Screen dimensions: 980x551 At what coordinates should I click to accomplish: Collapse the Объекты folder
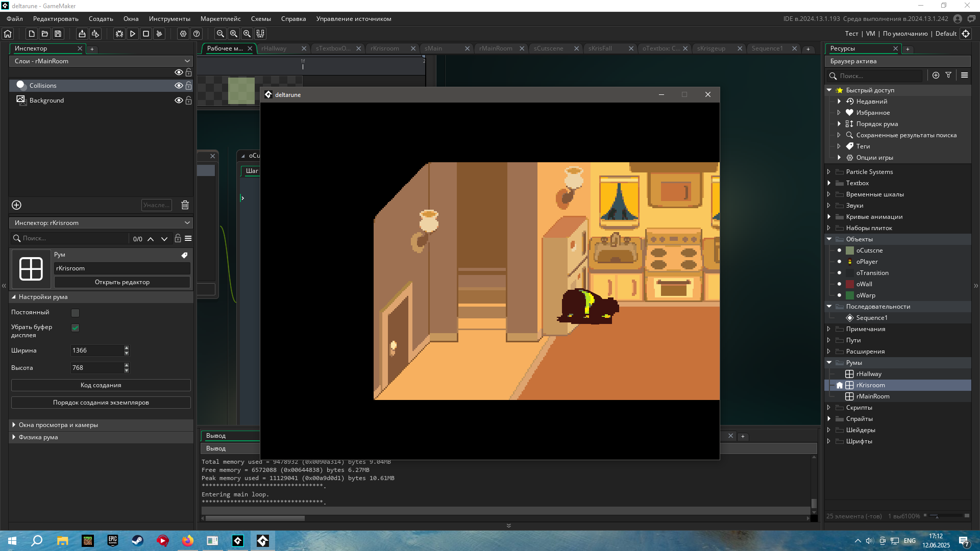829,239
